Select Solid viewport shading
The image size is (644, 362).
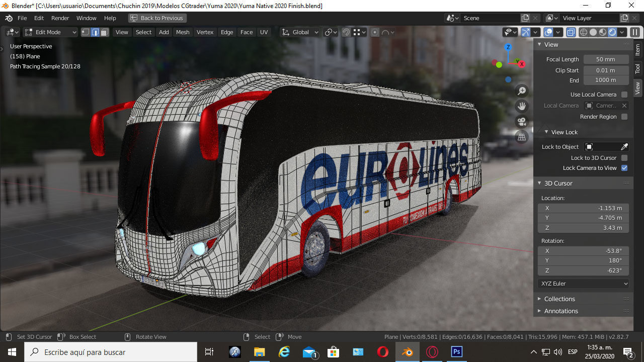(593, 32)
